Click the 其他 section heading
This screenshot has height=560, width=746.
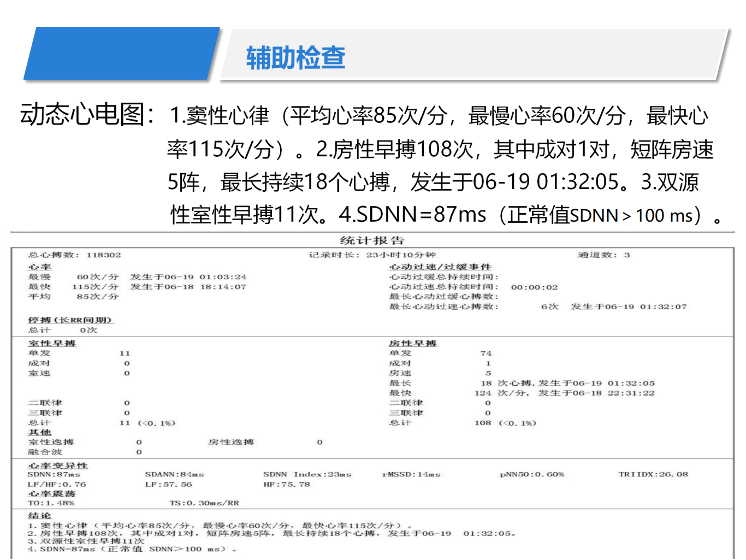[40, 432]
